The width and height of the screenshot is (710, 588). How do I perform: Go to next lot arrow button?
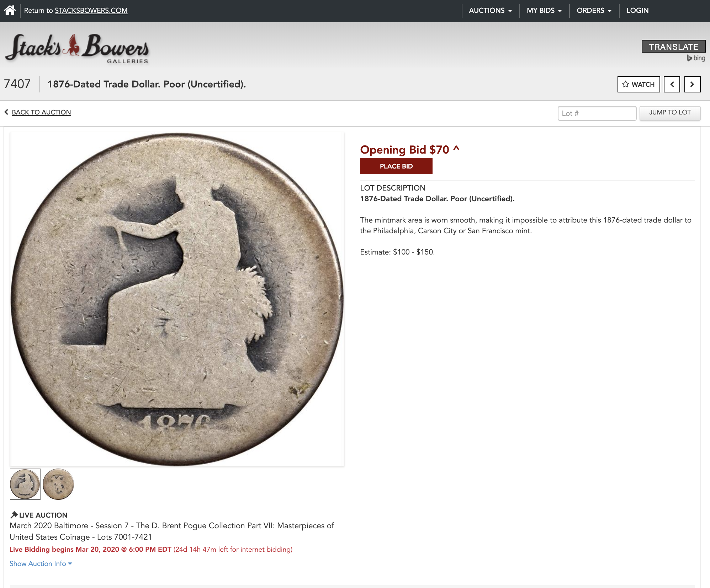pyautogui.click(x=692, y=84)
